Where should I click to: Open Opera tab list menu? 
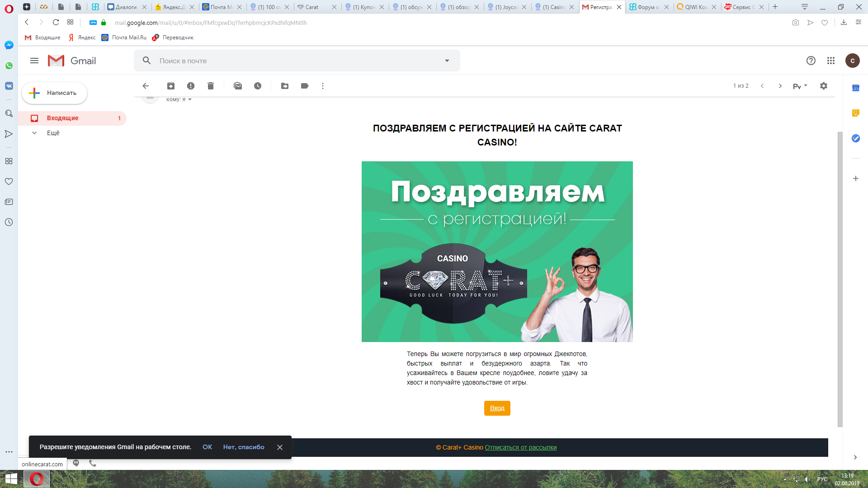coord(805,7)
